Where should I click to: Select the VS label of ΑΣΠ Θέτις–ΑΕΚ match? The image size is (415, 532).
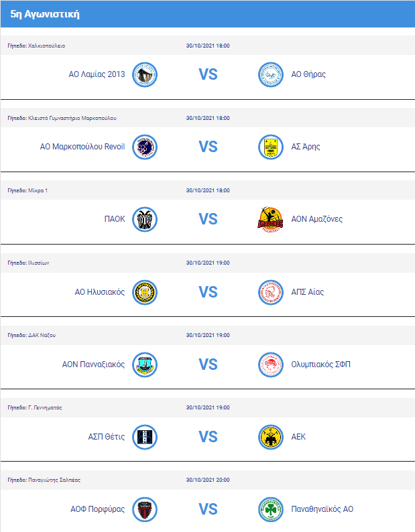pyautogui.click(x=208, y=437)
